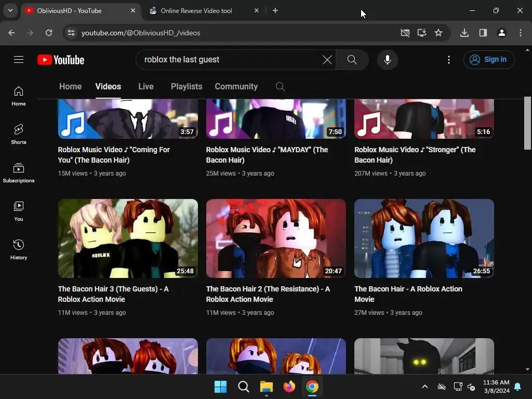Expand the tab search dropdown arrow

click(10, 10)
